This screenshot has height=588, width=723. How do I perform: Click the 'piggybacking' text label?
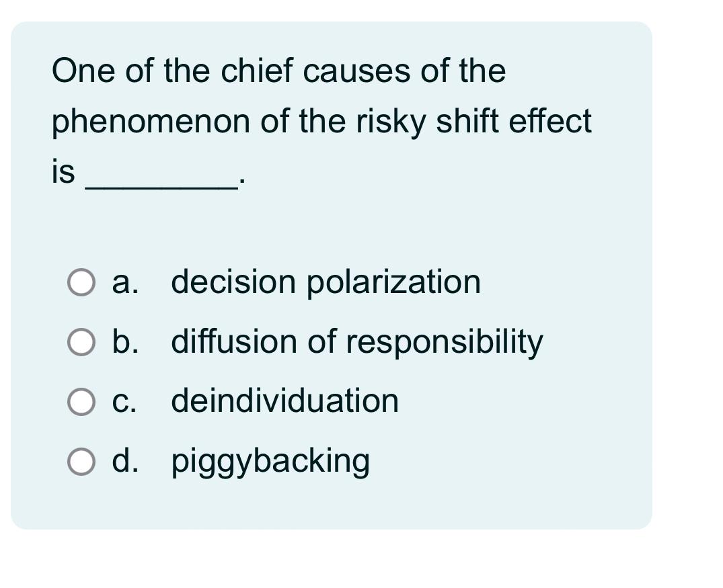tap(270, 461)
